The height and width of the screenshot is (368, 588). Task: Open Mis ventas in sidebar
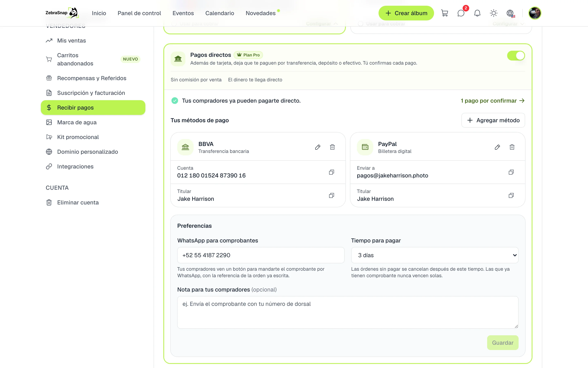click(93, 41)
